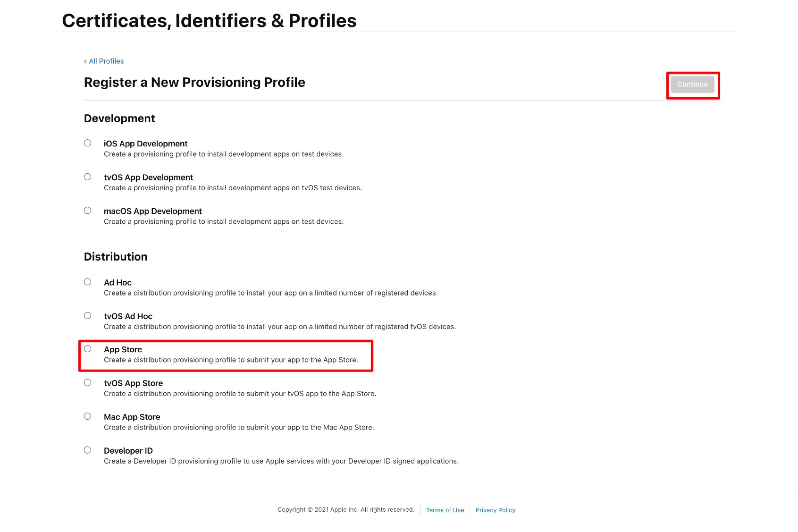Click the Continue button
This screenshot has height=532, width=798.
point(692,84)
